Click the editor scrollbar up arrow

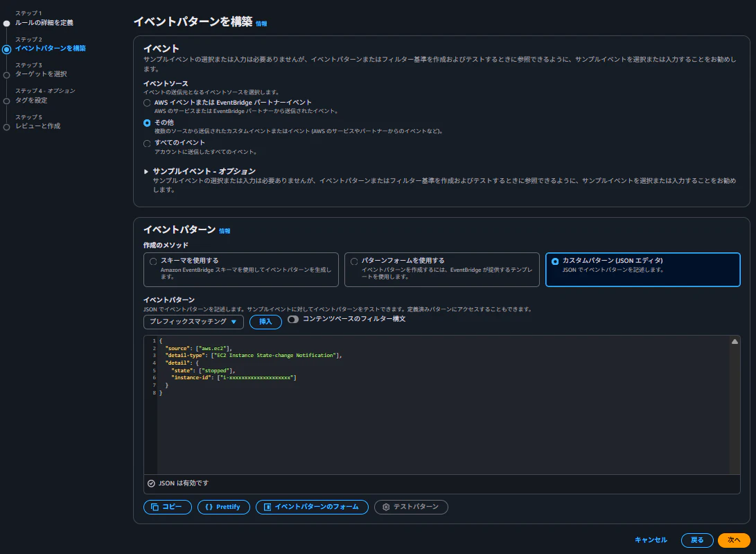(735, 342)
